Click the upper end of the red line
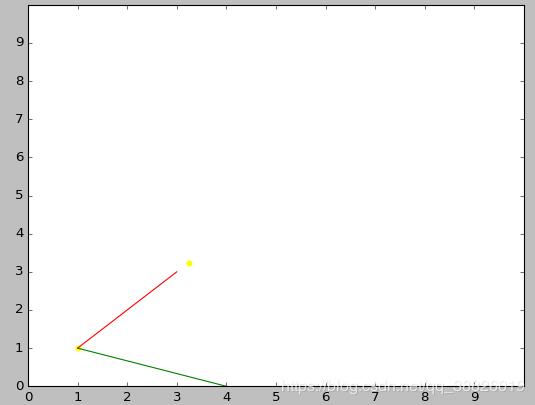Screen dimensions: 535x405 click(x=177, y=272)
